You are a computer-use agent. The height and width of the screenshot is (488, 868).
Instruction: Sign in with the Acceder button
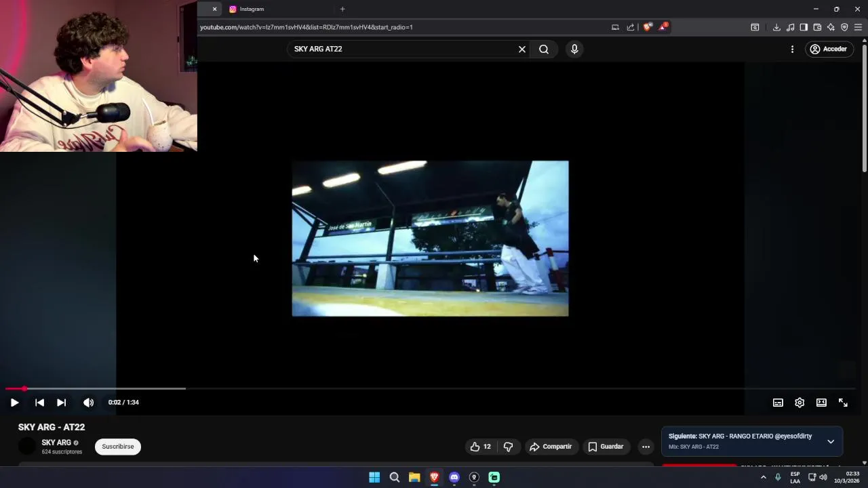click(829, 49)
